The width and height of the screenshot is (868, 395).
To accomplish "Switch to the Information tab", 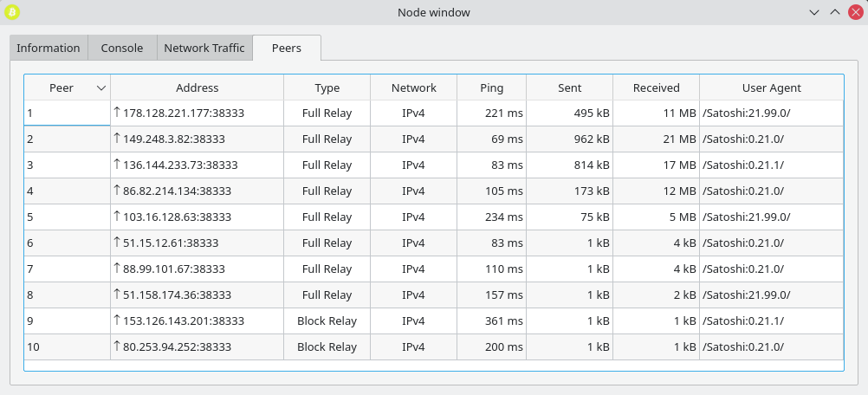I will pos(49,49).
